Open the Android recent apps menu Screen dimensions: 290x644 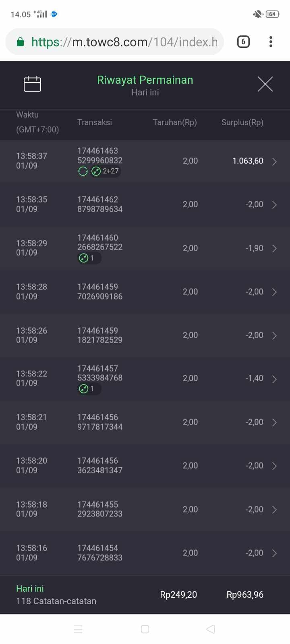click(x=78, y=629)
